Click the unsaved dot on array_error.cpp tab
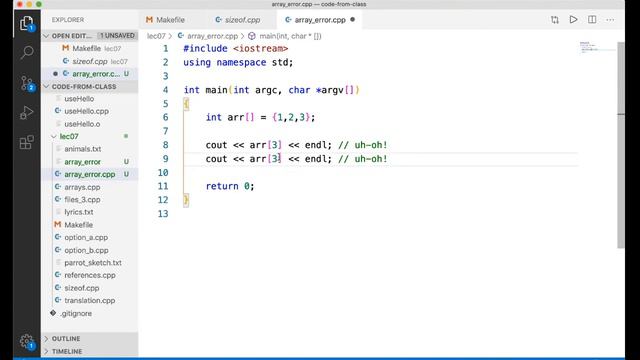 point(353,19)
